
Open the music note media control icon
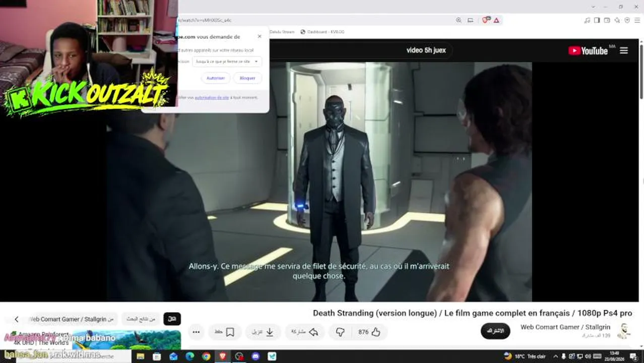(587, 20)
